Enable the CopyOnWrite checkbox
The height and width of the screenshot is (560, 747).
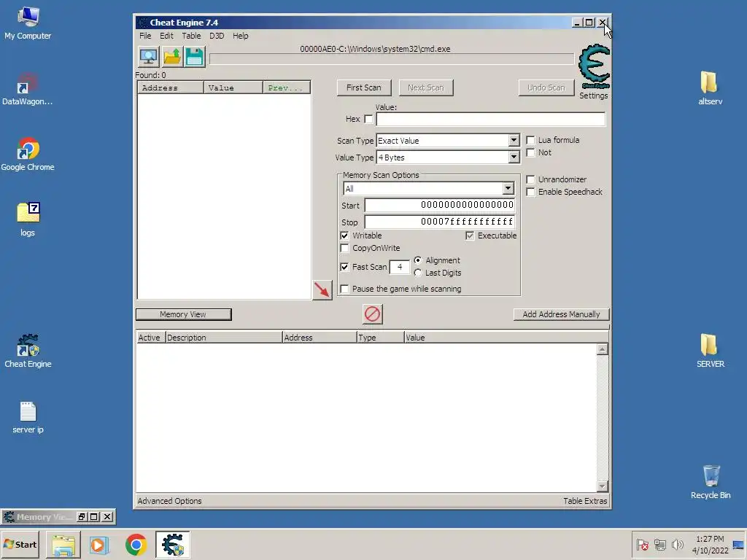[x=344, y=248]
